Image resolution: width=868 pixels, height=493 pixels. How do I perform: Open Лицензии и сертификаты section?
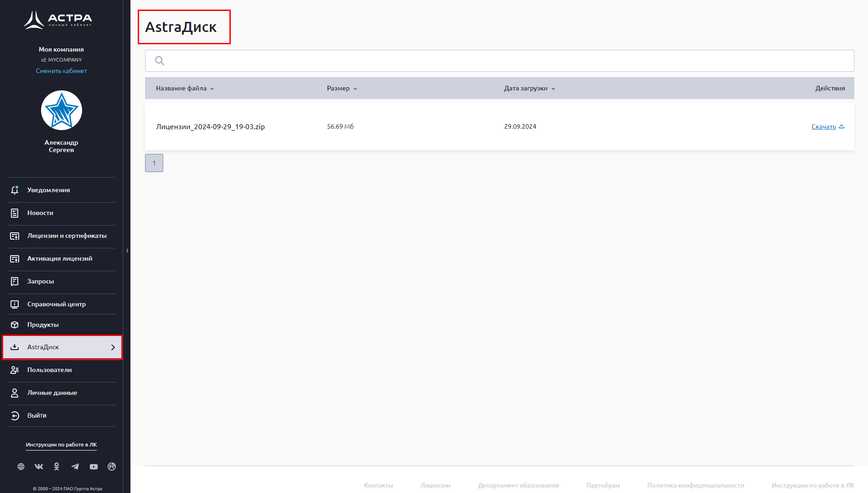click(x=67, y=236)
